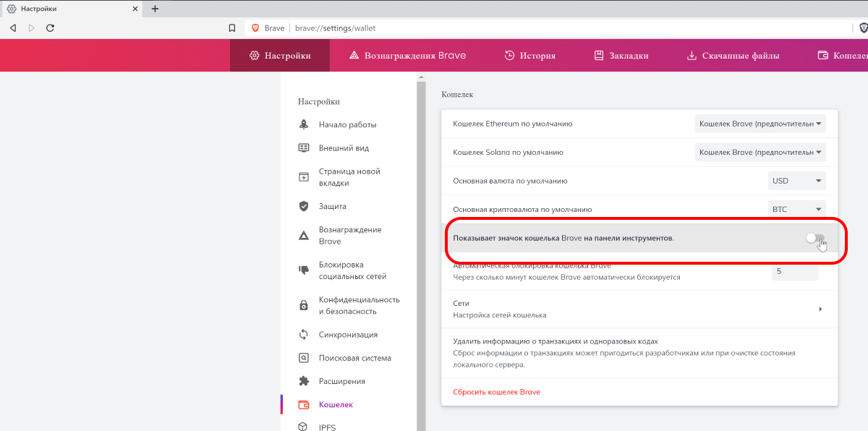
Task: Open the default Ethereum wallet dropdown
Action: click(760, 124)
